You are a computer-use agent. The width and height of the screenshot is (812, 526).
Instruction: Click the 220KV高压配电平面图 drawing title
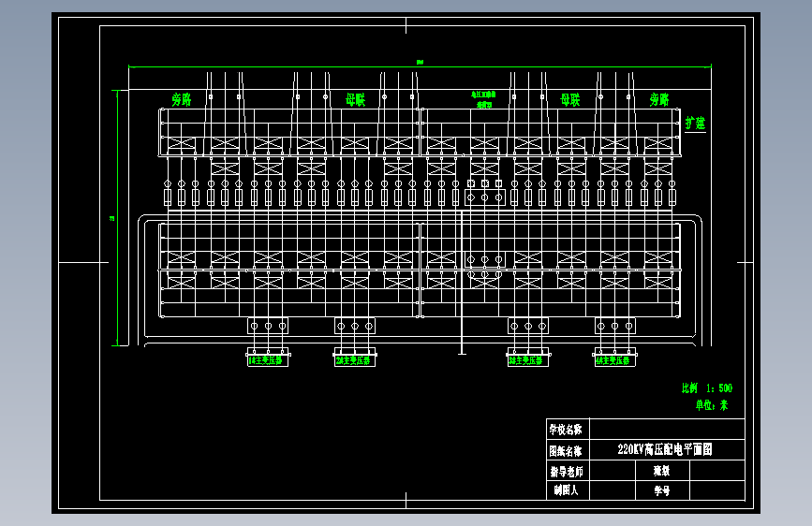click(x=665, y=449)
